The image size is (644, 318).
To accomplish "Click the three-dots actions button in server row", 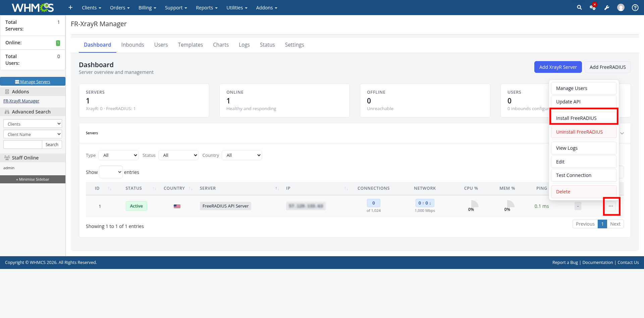I will pyautogui.click(x=611, y=206).
